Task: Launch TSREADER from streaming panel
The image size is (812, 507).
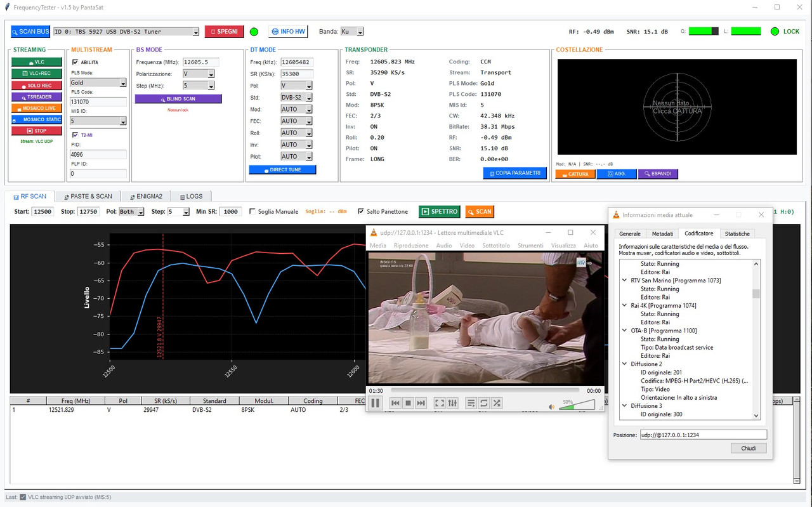Action: point(37,96)
